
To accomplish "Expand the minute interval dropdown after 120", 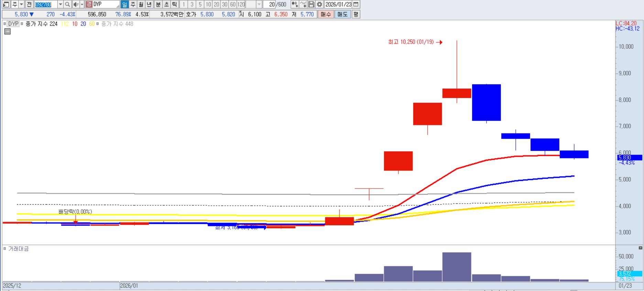I will pyautogui.click(x=259, y=4).
